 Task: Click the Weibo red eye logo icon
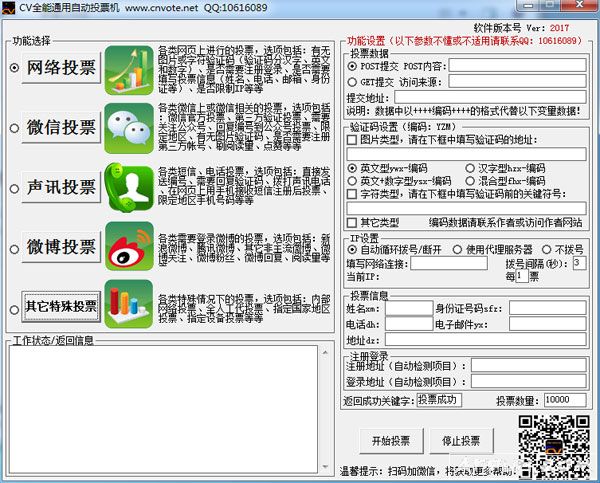pos(128,246)
